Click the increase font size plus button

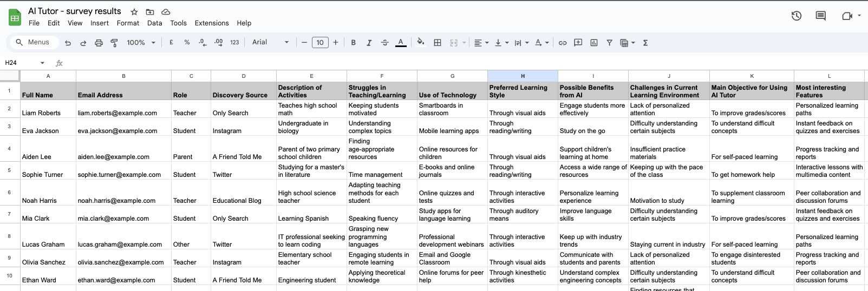point(336,42)
